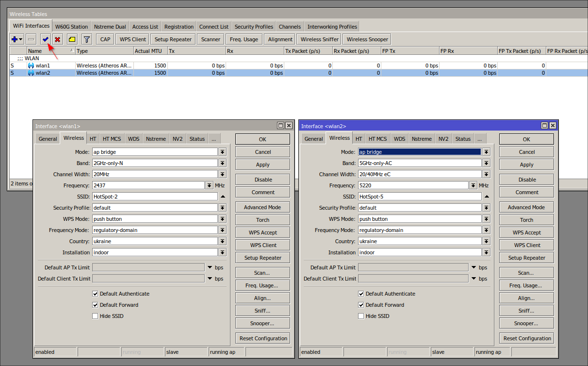Expand Channel Width dropdown in wlan2 dialog
Screen dimensions: 588x366
(487, 174)
